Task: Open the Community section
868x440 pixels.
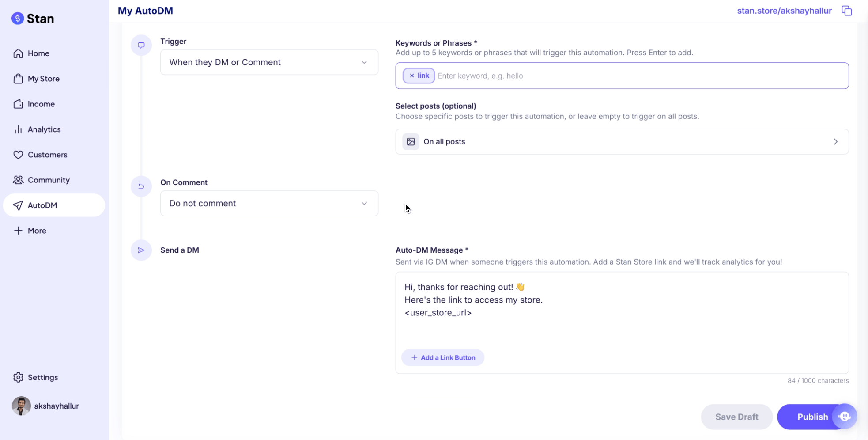Action: (x=49, y=180)
